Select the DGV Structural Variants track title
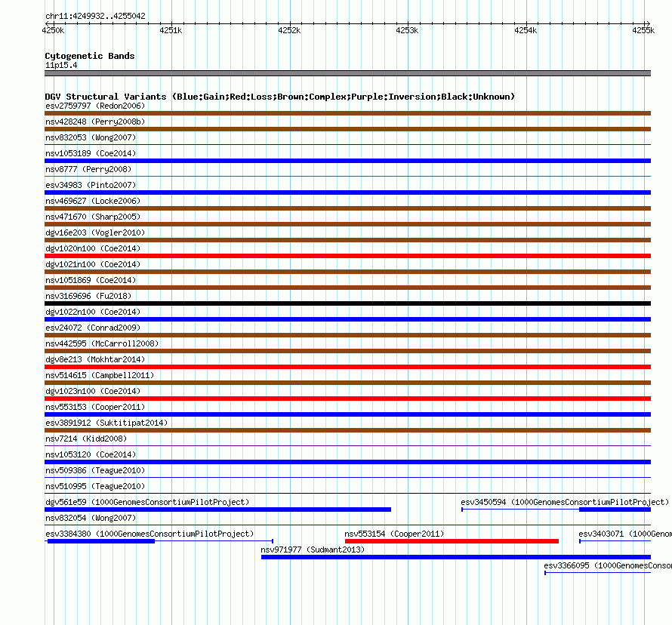 (x=280, y=97)
